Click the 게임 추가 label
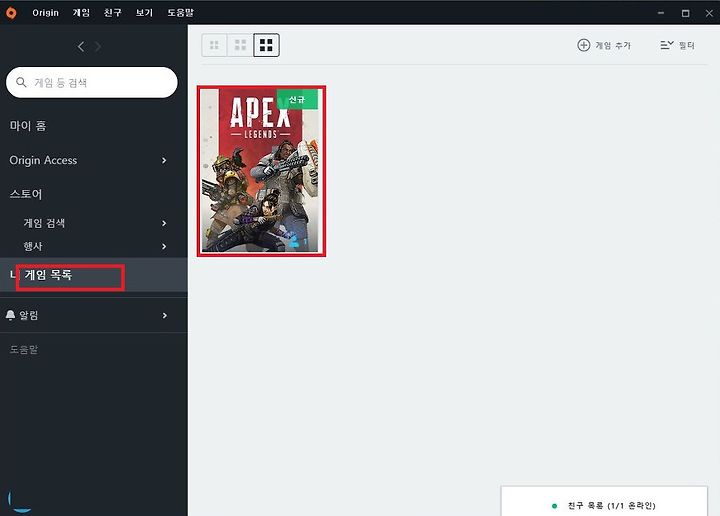The height and width of the screenshot is (516, 720). pos(613,45)
